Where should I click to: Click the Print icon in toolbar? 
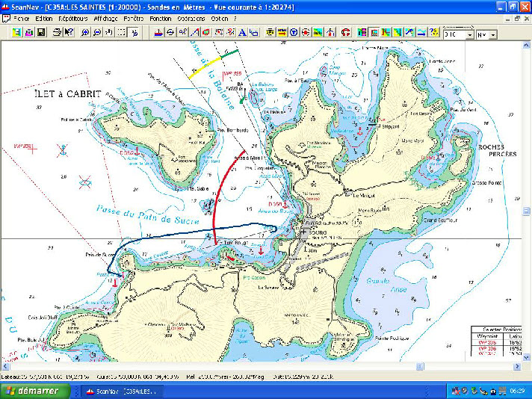click(55, 33)
